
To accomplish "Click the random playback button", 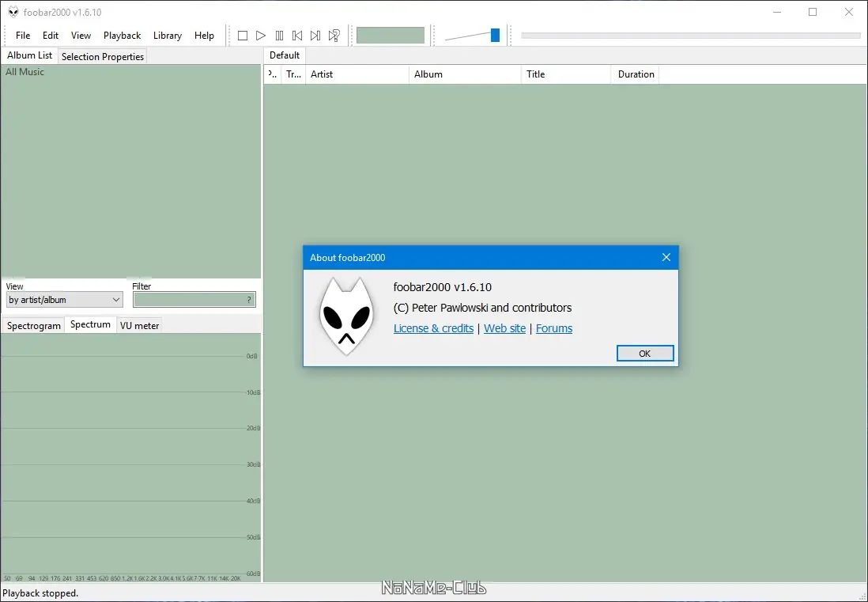I will (334, 36).
